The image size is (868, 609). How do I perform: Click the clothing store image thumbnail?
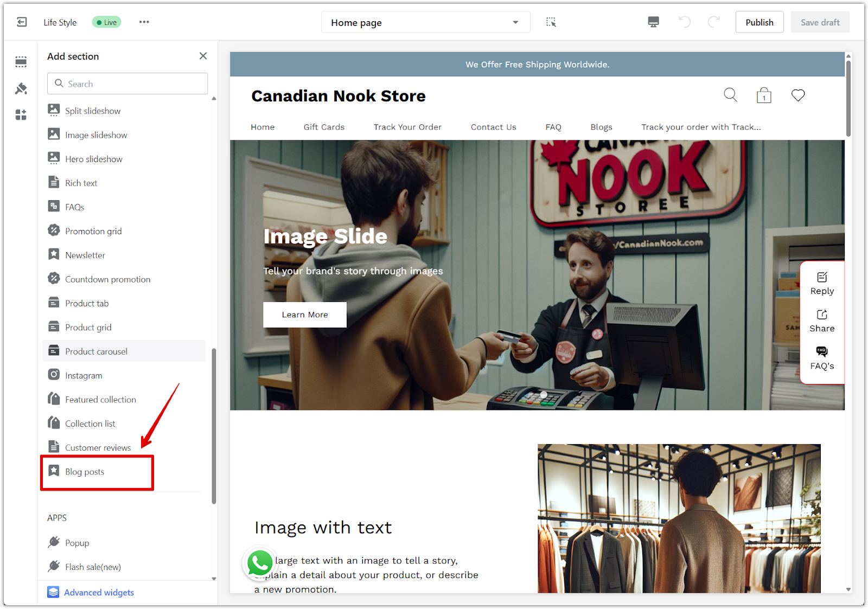679,518
